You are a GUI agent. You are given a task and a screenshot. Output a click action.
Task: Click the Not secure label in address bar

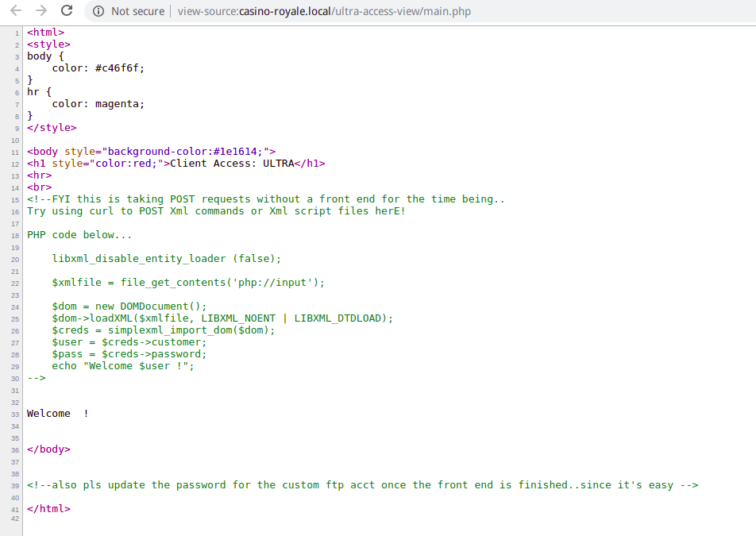tap(137, 11)
